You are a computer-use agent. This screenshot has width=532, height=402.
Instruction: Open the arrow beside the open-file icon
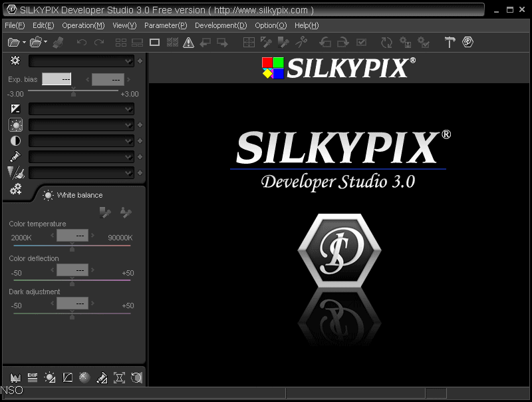click(24, 43)
